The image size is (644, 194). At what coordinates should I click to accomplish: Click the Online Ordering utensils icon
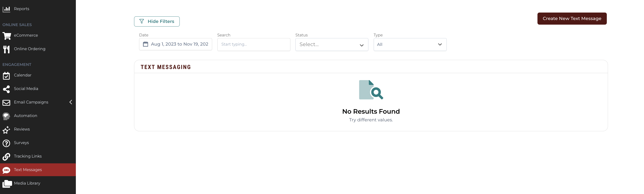[6, 49]
